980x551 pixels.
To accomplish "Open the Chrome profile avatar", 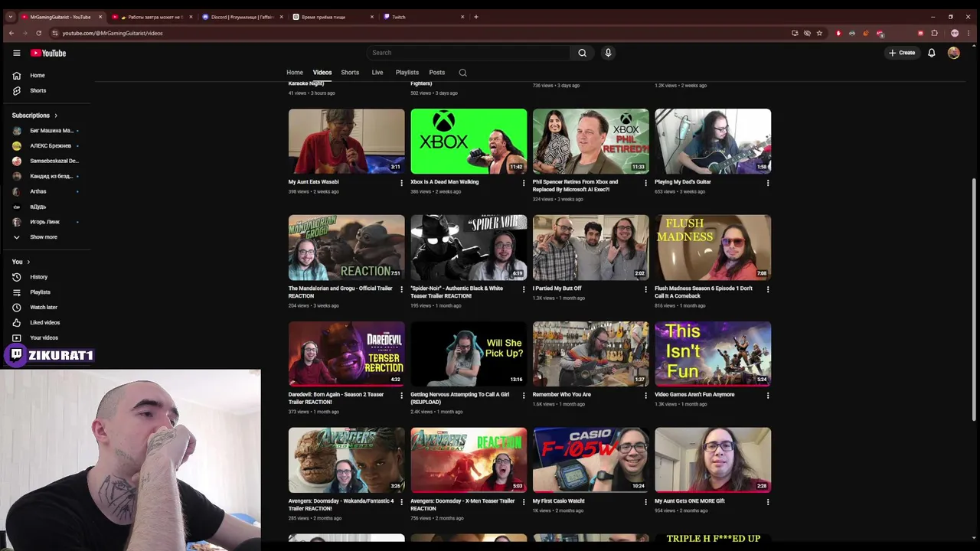I will tap(955, 33).
